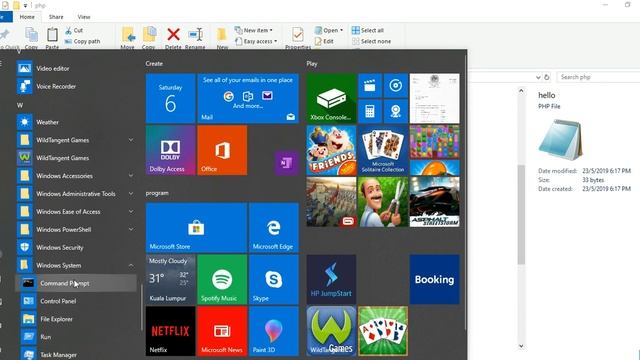
Task: Open the HP JumpStart tile
Action: [331, 280]
